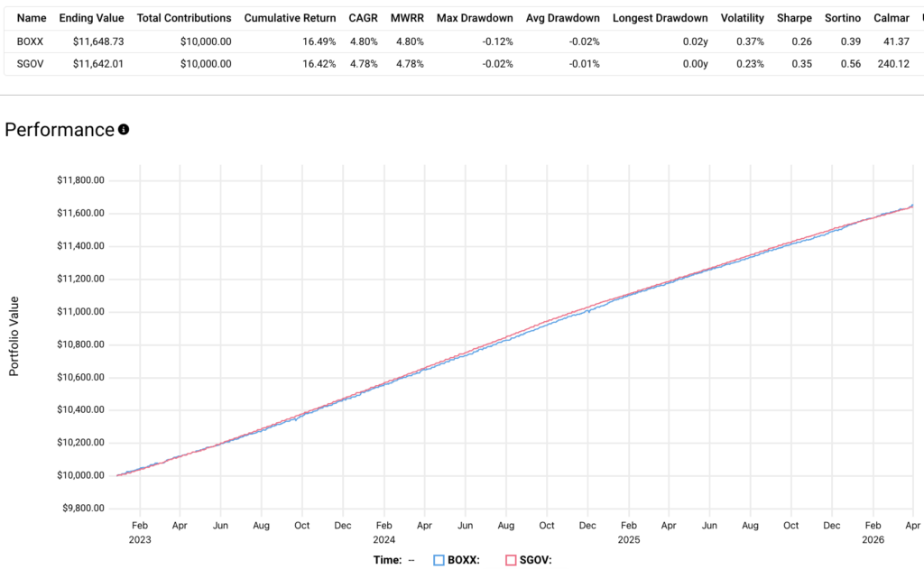Sort the table by Max Drawdown column

pos(475,17)
